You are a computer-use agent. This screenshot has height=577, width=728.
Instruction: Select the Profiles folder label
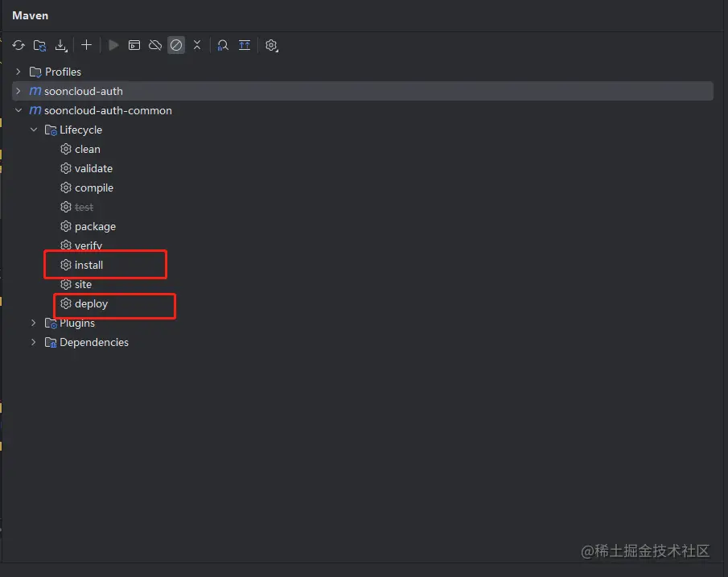[63, 72]
